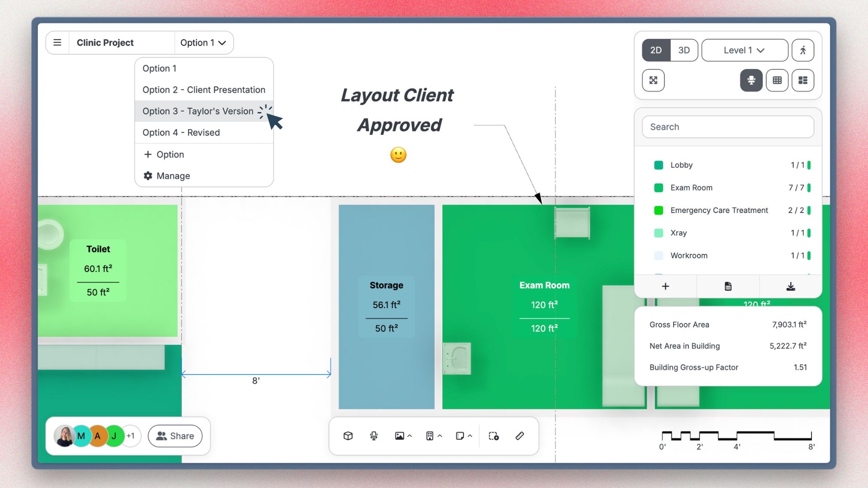Click the room Search field
868x488 pixels.
coord(728,127)
